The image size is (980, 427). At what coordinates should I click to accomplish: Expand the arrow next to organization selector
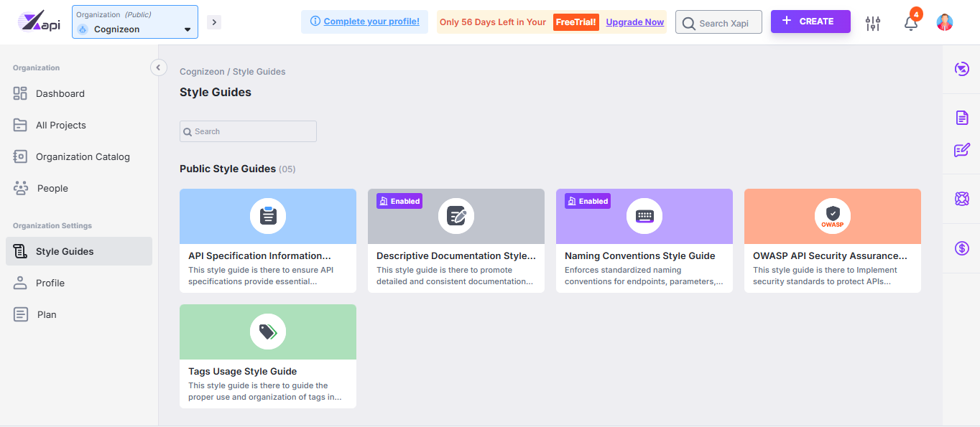(x=213, y=22)
